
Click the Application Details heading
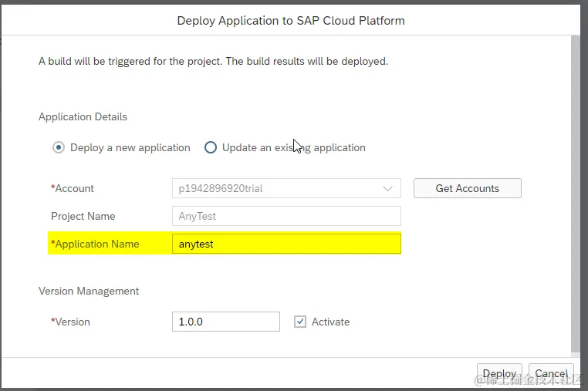pyautogui.click(x=83, y=117)
